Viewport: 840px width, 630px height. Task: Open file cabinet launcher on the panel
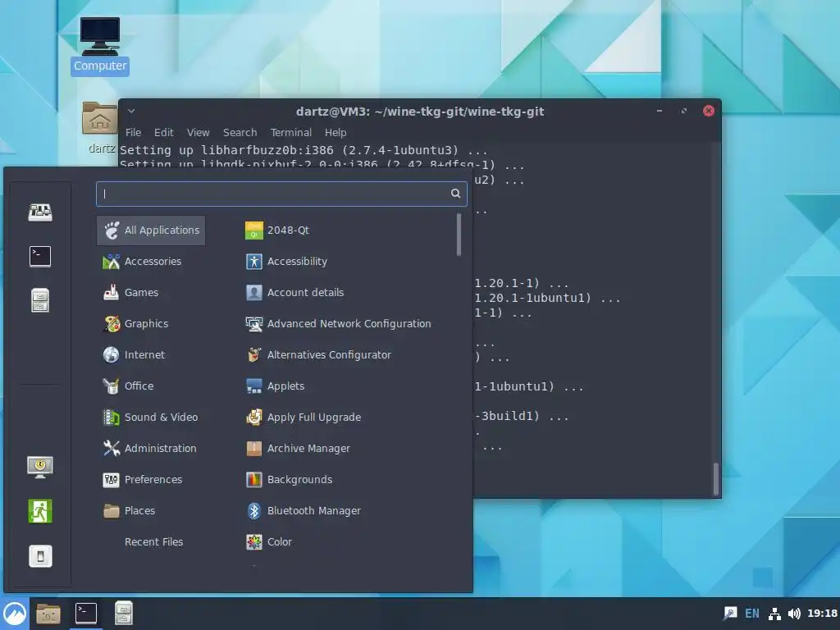[x=124, y=614]
